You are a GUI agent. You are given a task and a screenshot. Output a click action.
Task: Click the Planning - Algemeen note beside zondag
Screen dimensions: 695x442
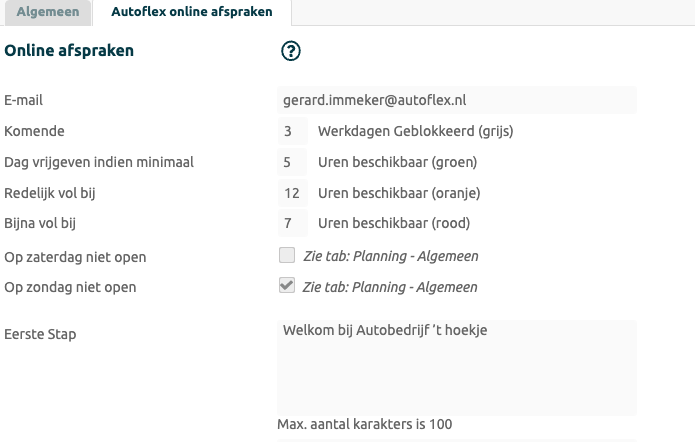tap(391, 288)
